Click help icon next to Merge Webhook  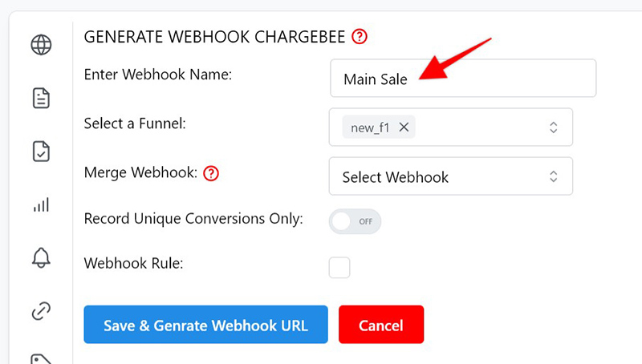pyautogui.click(x=211, y=173)
